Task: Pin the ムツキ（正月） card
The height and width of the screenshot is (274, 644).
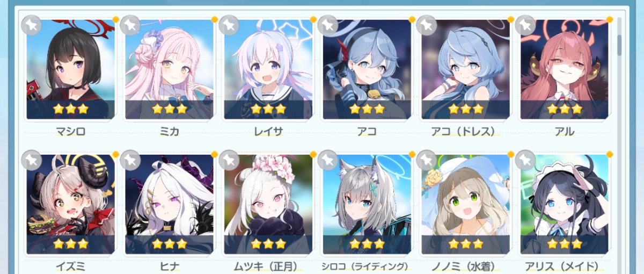Action: click(229, 160)
